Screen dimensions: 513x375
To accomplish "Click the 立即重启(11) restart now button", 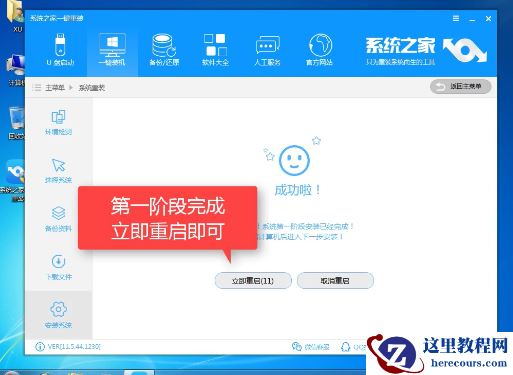I will (253, 281).
